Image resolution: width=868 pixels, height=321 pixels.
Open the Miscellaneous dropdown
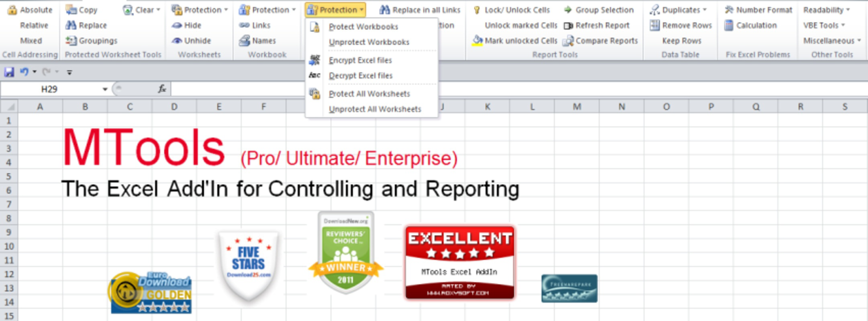832,41
